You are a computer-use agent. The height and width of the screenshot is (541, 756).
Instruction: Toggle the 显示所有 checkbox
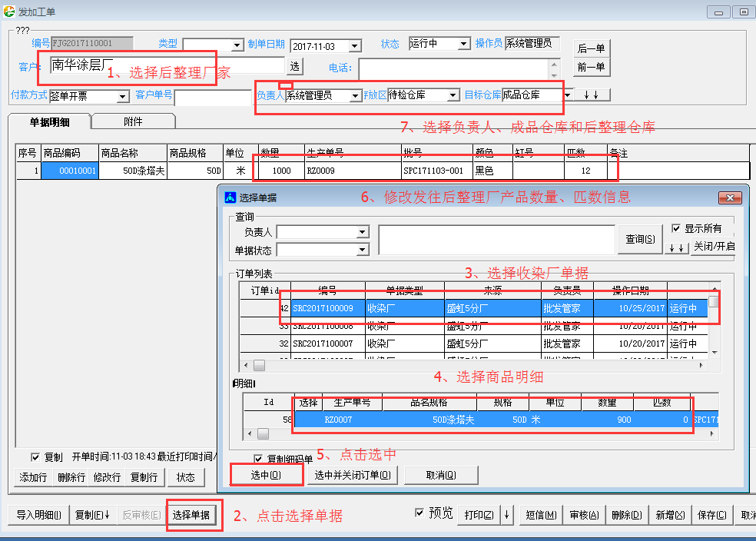(x=676, y=228)
